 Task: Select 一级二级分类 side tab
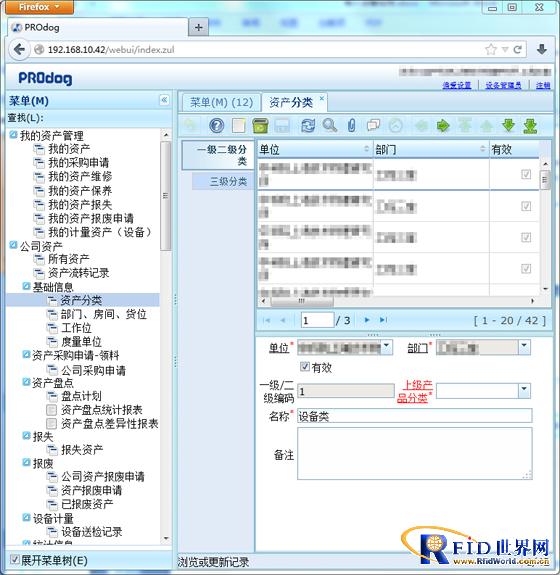218,155
